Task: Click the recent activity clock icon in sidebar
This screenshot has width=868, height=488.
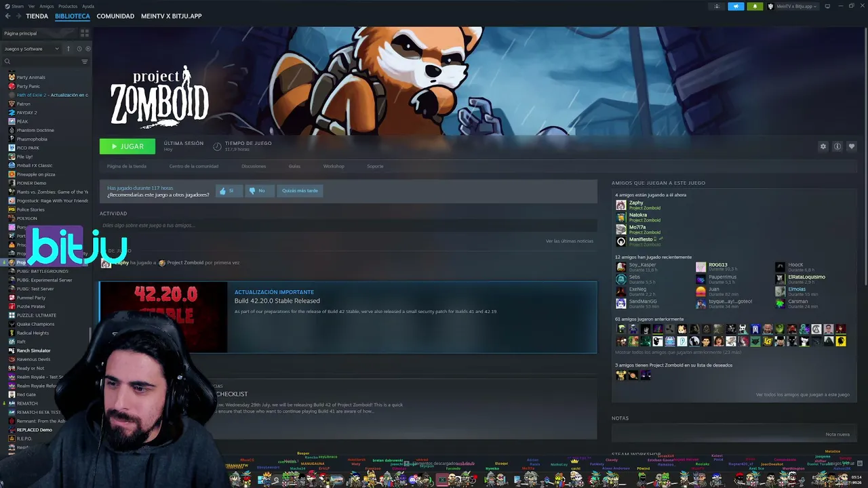Action: (79, 49)
